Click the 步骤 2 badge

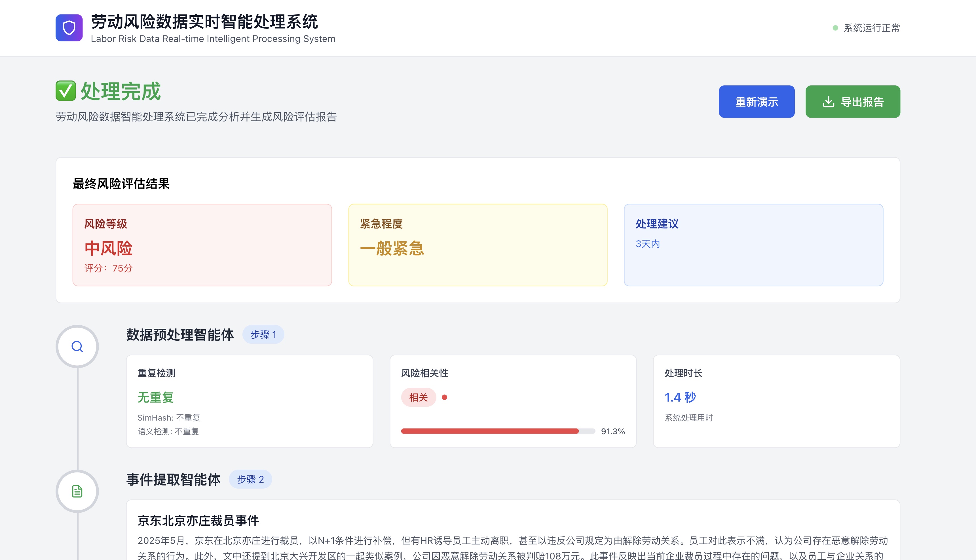pos(250,479)
